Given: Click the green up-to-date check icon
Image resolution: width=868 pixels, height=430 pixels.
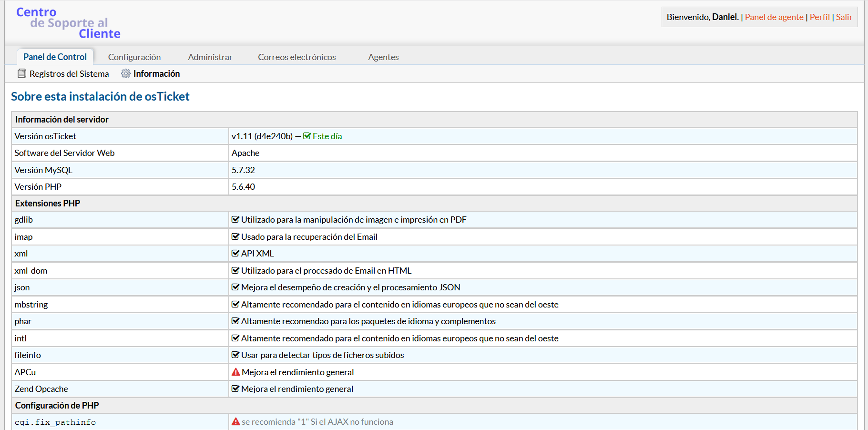Looking at the screenshot, I should point(307,136).
